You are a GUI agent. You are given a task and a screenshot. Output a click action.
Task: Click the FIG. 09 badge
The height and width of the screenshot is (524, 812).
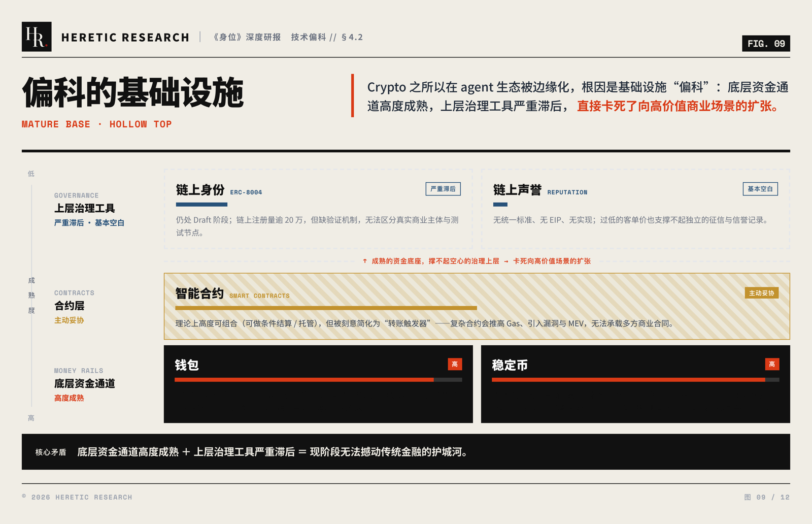(x=766, y=44)
